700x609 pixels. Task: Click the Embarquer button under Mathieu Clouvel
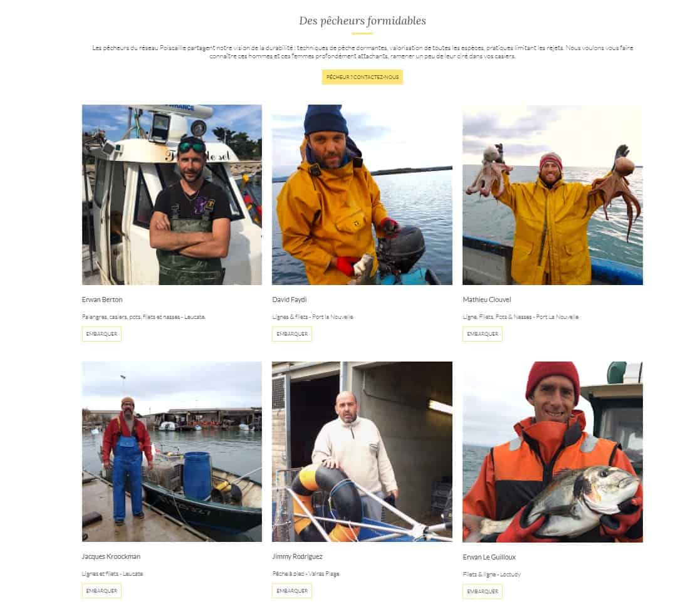483,334
